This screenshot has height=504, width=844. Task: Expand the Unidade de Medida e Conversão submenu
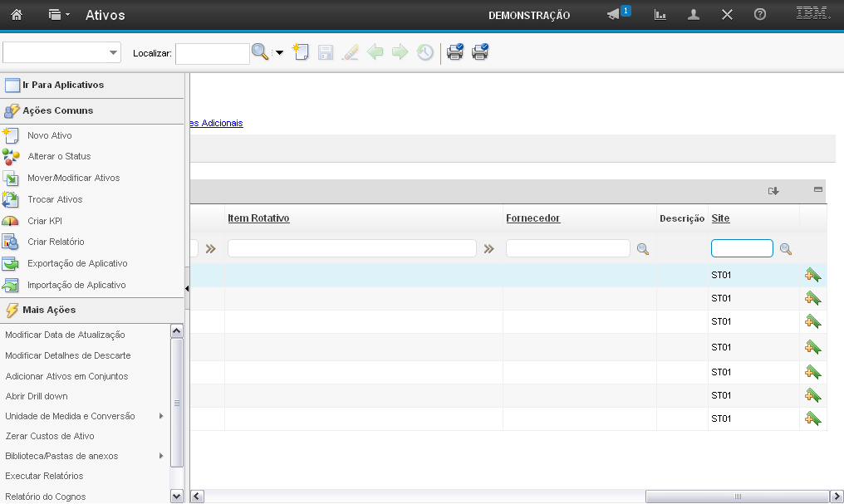coord(160,416)
